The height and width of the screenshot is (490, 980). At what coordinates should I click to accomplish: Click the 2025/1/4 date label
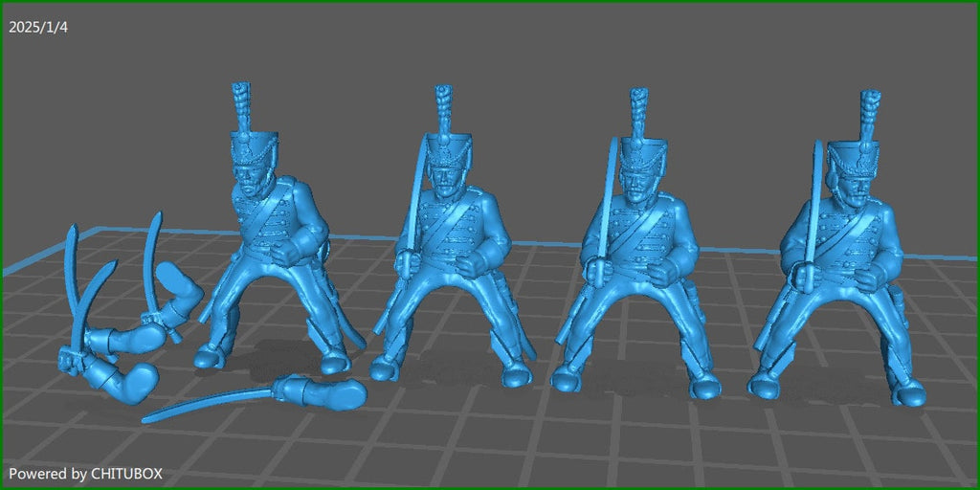point(38,27)
